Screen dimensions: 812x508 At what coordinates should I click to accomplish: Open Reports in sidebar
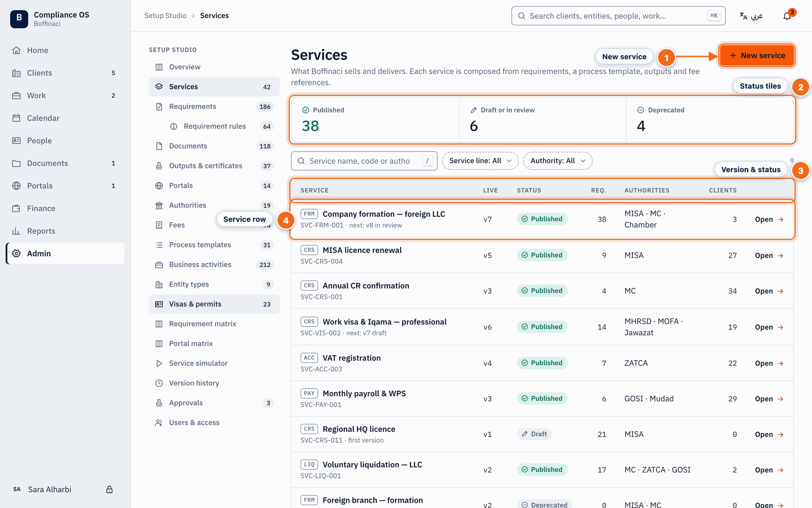[x=65, y=231]
